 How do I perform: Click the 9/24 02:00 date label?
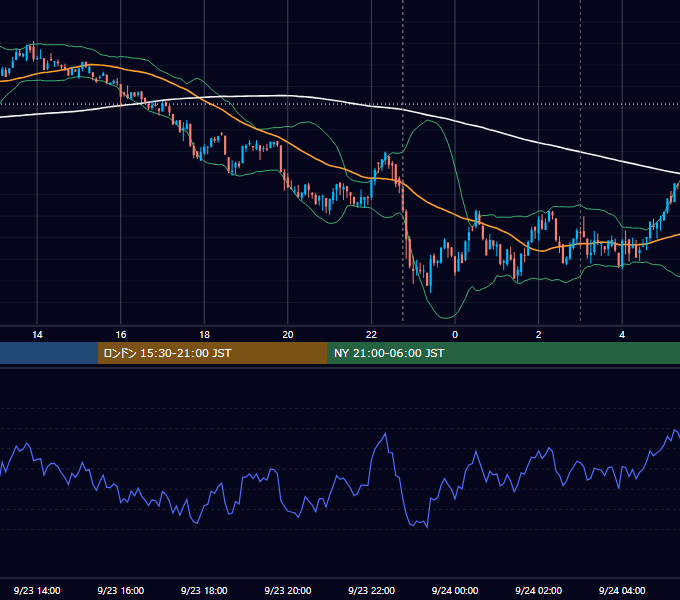538,590
